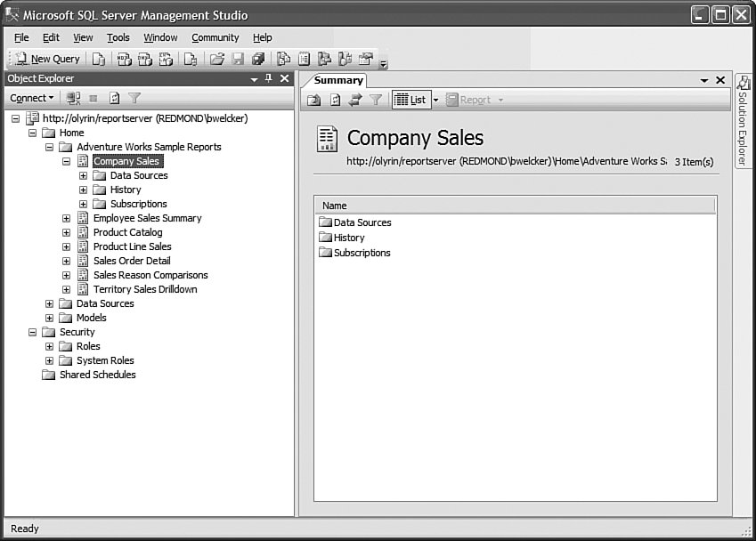Expand Subscriptions under Company Sales
The height and width of the screenshot is (541, 756).
pyautogui.click(x=84, y=204)
